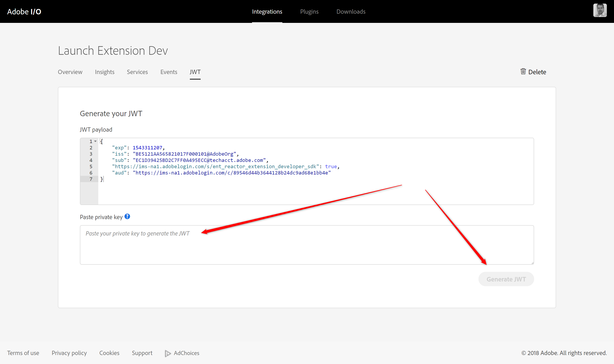Open the Integrations menu item
Viewport: 614px width, 364px height.
267,11
